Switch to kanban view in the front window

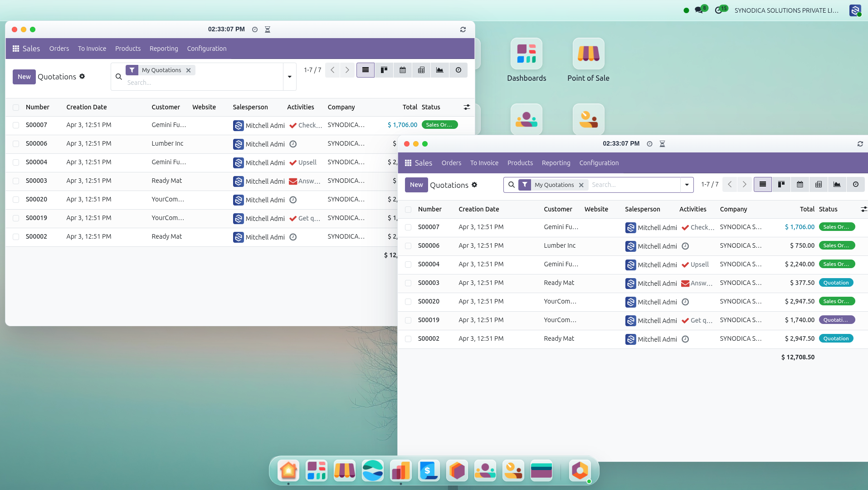pyautogui.click(x=781, y=185)
